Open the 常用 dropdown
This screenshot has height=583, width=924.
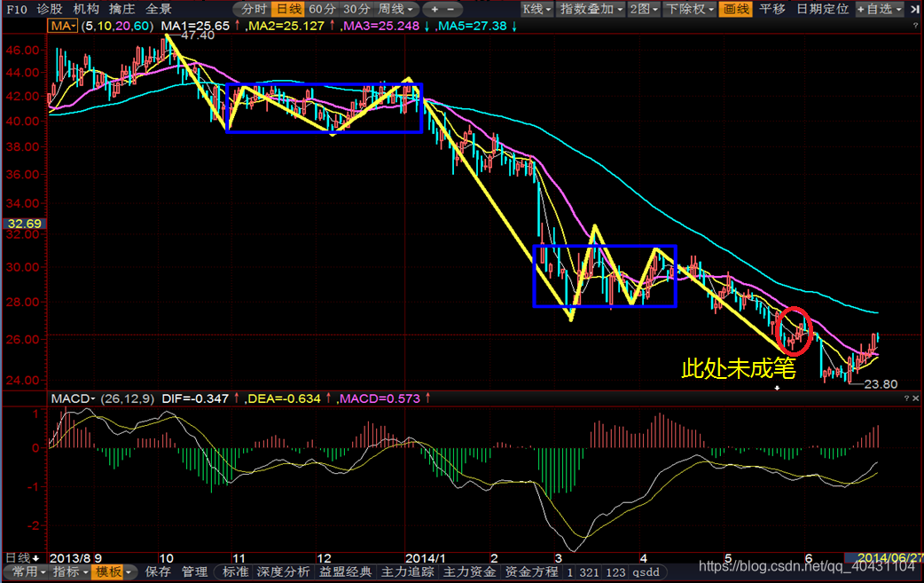(29, 571)
